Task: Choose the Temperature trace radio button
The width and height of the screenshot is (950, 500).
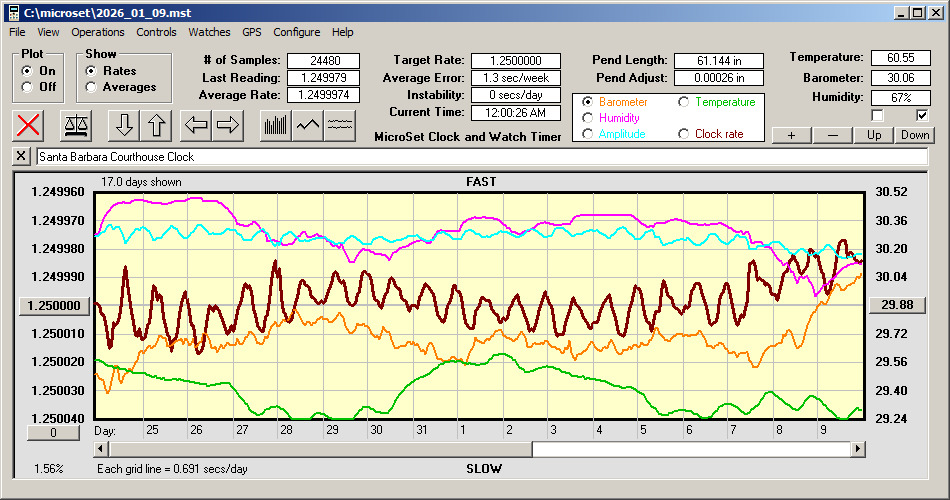Action: (684, 102)
